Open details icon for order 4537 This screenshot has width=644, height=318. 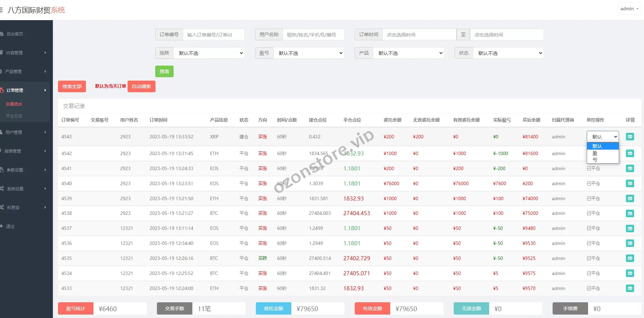(x=630, y=228)
